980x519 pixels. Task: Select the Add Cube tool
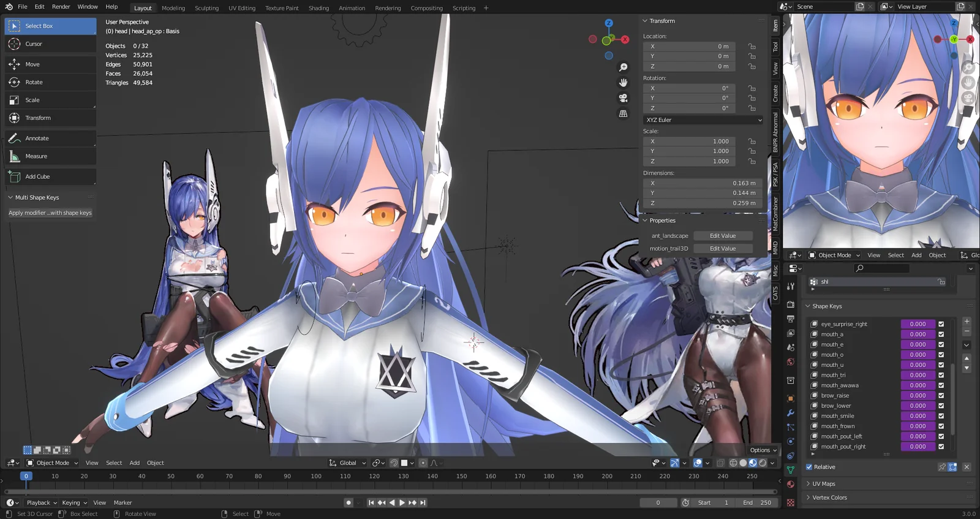pyautogui.click(x=50, y=176)
